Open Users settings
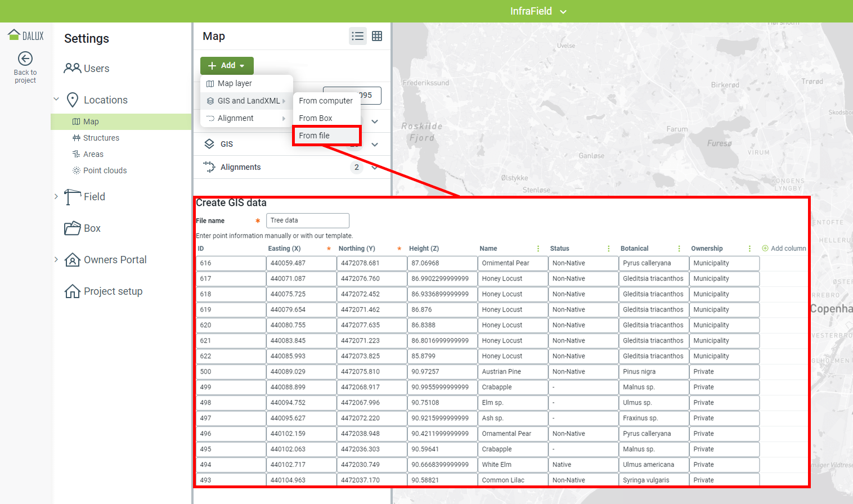Viewport: 853px width, 504px height. coord(87,69)
